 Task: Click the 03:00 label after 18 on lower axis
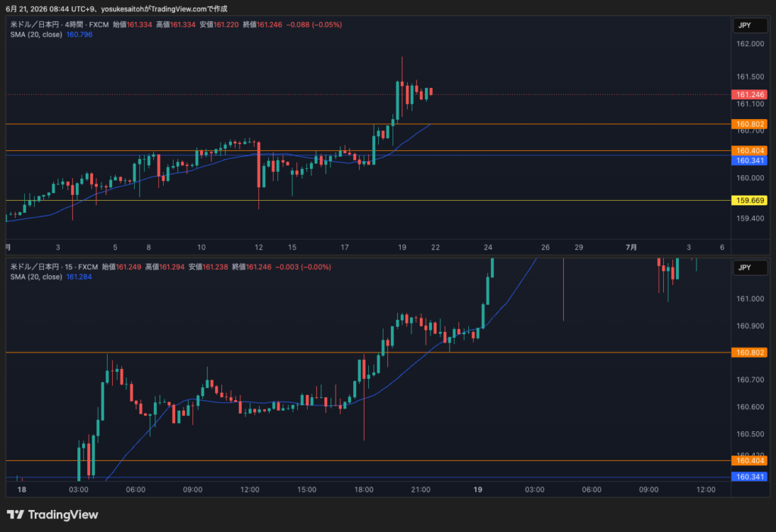click(x=78, y=490)
